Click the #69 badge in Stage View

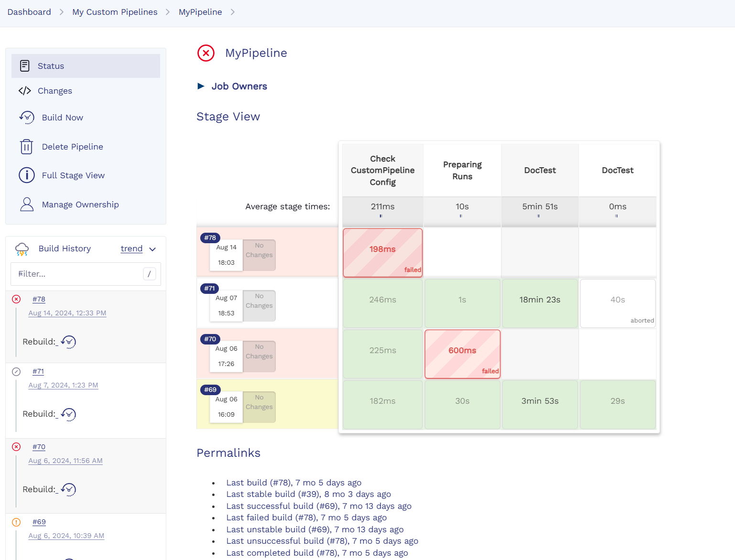click(x=210, y=389)
